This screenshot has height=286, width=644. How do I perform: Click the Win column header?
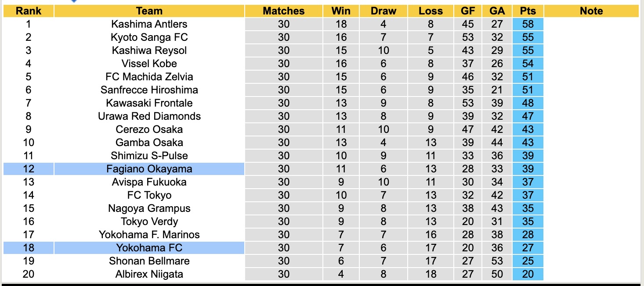click(x=341, y=11)
